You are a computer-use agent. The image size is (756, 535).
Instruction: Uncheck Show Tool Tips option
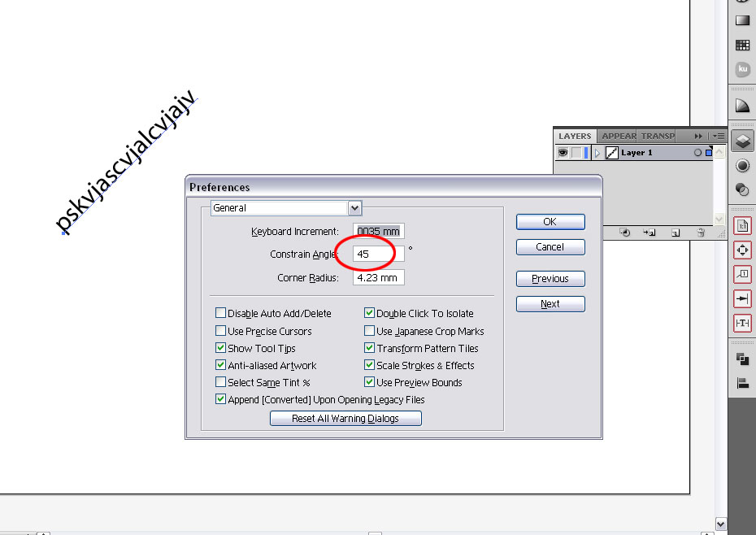coord(221,348)
